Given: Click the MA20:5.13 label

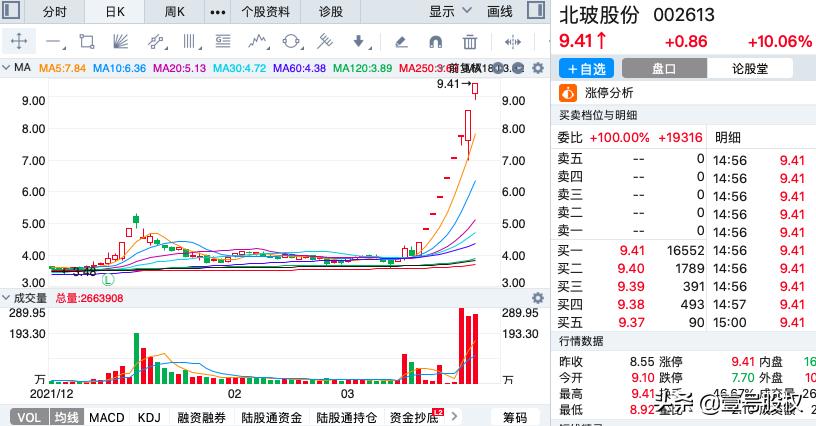Looking at the screenshot, I should [x=180, y=68].
